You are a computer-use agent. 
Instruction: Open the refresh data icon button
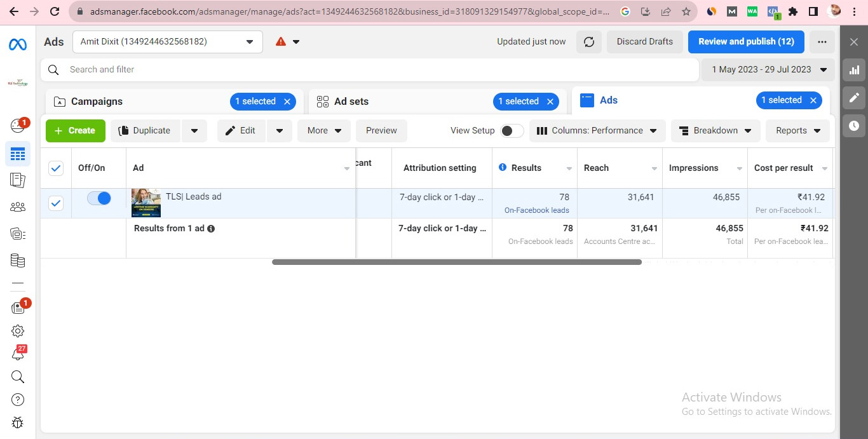589,42
